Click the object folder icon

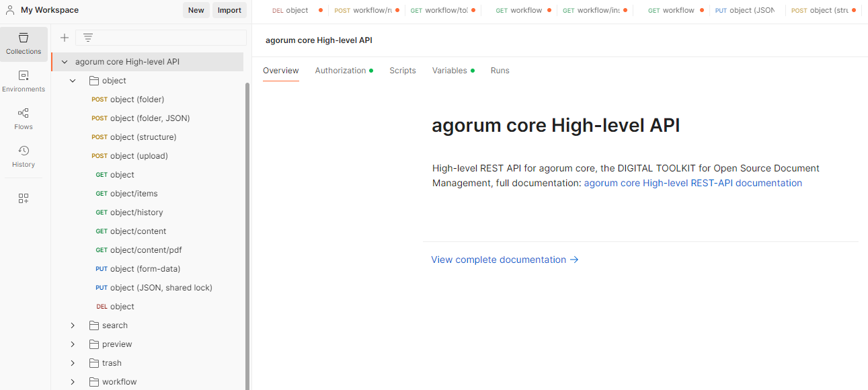click(x=94, y=81)
